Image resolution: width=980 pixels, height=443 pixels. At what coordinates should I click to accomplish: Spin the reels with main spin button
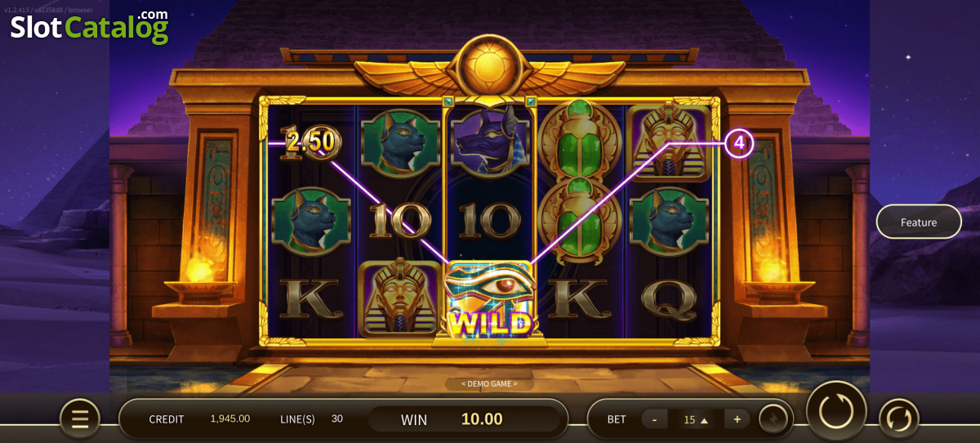pos(836,411)
